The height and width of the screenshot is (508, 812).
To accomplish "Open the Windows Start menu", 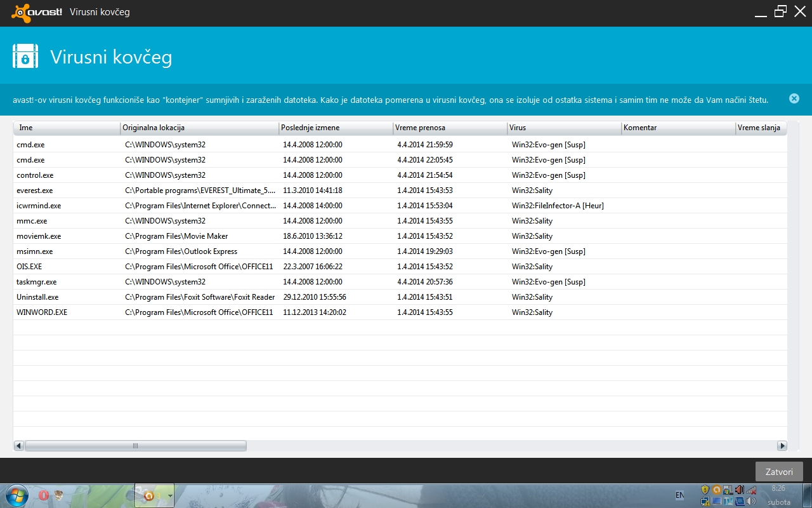I will click(16, 495).
